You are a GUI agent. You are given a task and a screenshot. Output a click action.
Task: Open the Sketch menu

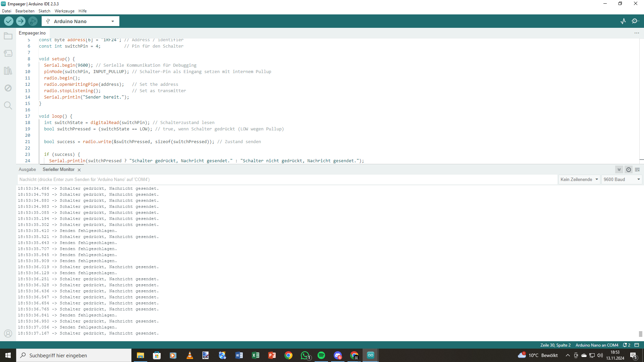pos(44,11)
